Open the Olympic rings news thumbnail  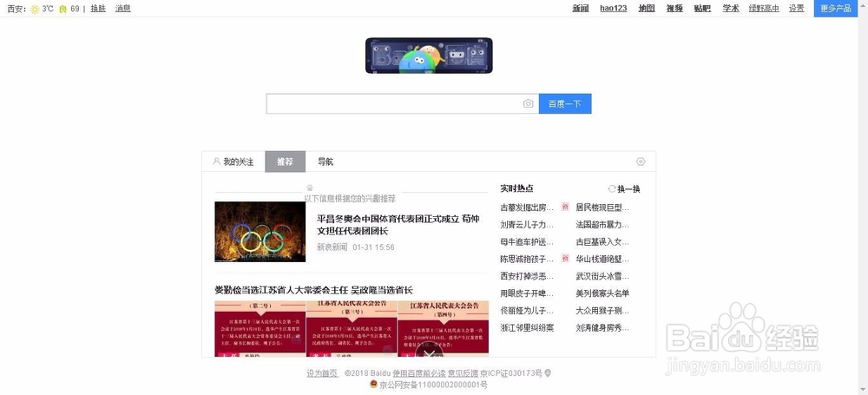[260, 232]
